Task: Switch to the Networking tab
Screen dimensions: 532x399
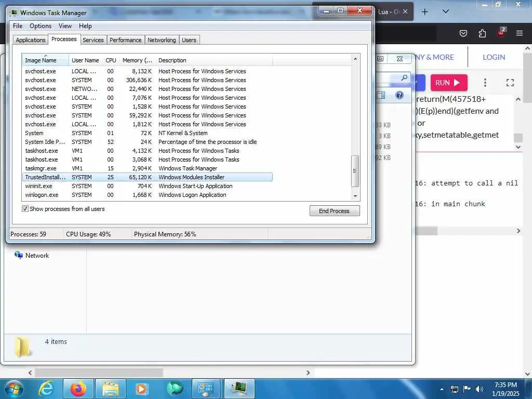Action: tap(162, 40)
